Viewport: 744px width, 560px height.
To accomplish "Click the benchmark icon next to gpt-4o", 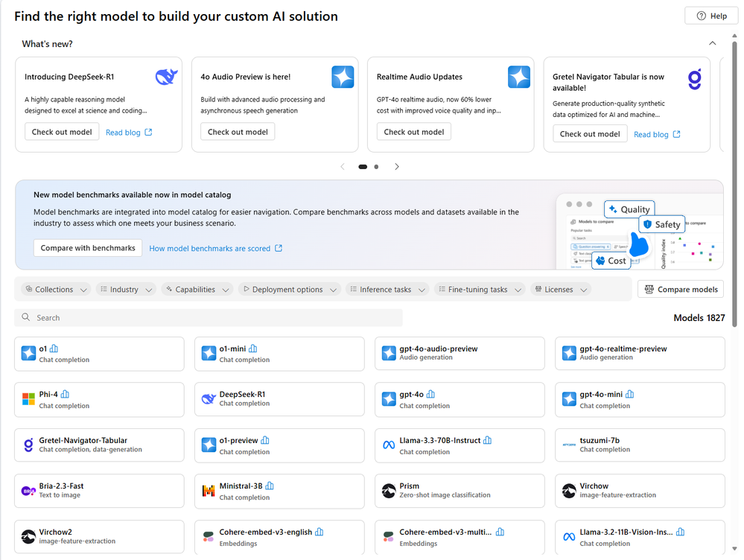I will 431,395.
